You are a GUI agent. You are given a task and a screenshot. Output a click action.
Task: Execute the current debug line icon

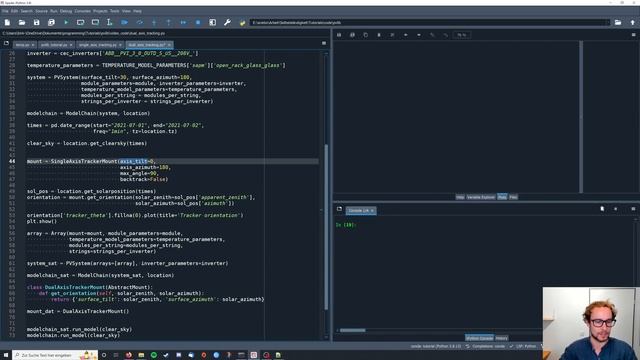click(139, 22)
